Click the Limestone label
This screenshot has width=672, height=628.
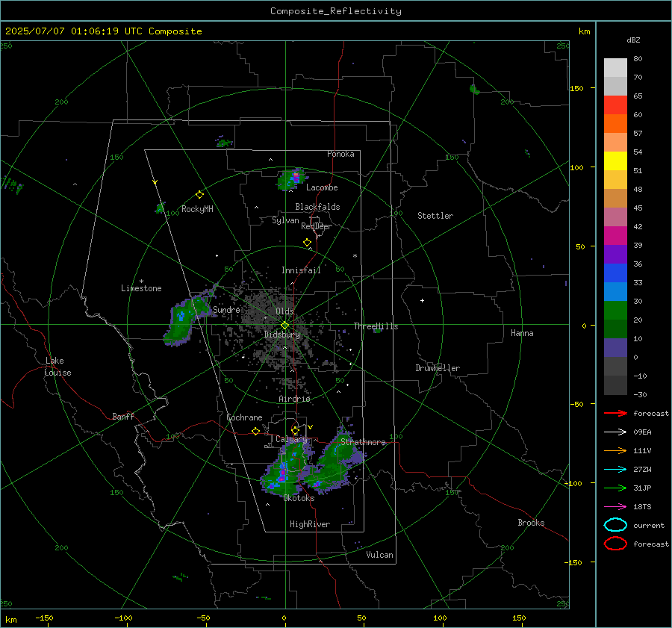(x=141, y=288)
